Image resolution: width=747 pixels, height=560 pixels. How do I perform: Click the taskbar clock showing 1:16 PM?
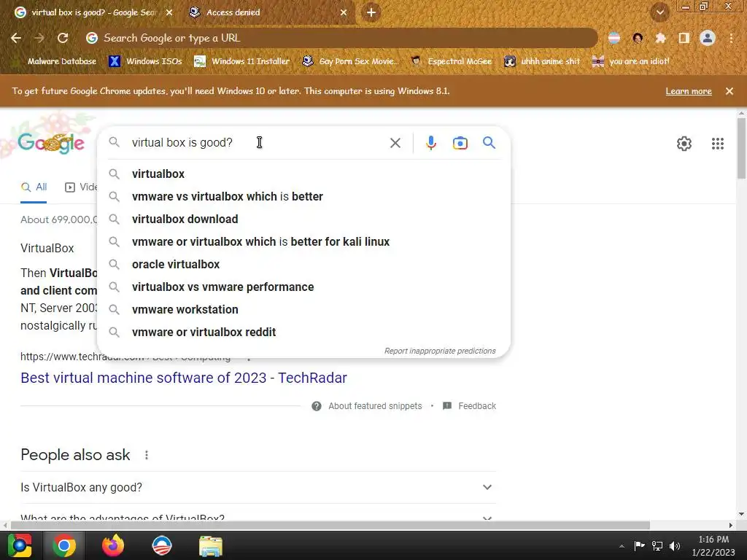tap(713, 545)
